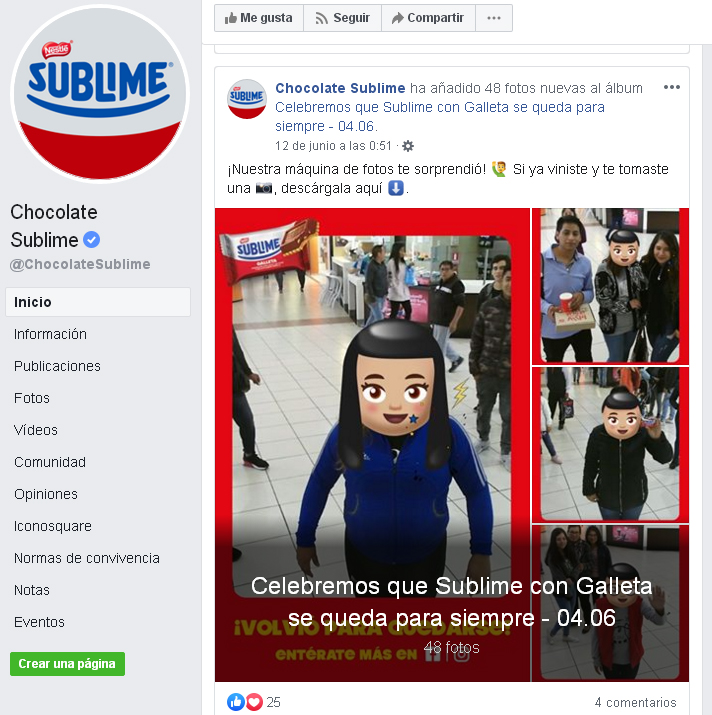This screenshot has width=712, height=715.
Task: Click the Seguir feed button
Action: pos(343,18)
